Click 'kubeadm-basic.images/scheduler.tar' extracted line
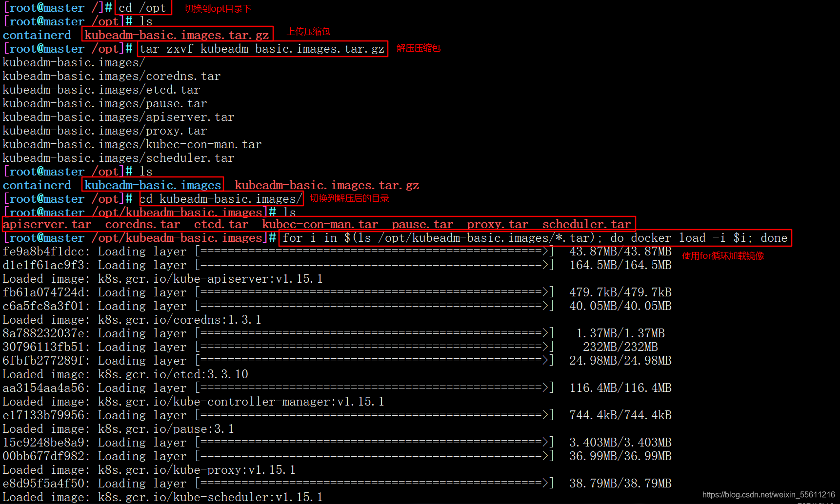 pyautogui.click(x=119, y=158)
